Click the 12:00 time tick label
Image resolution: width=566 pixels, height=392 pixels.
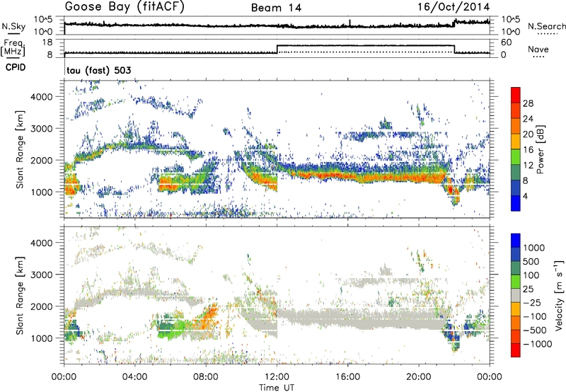click(277, 377)
